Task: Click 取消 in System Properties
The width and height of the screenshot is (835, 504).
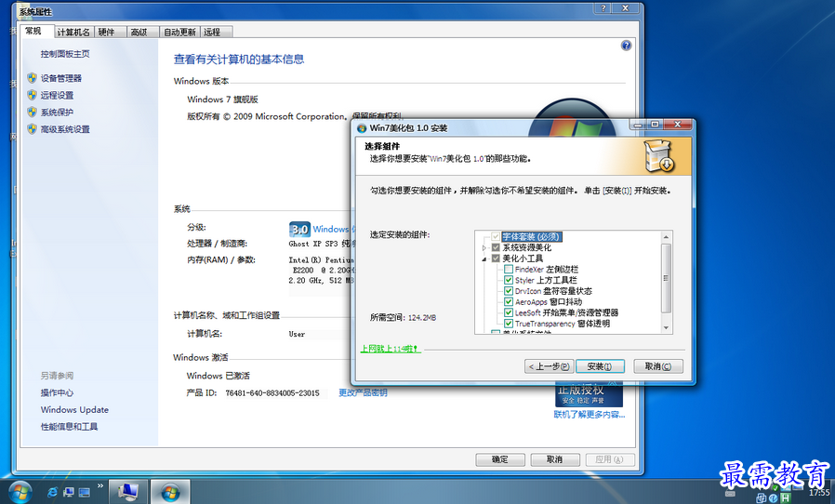Action: point(554,459)
